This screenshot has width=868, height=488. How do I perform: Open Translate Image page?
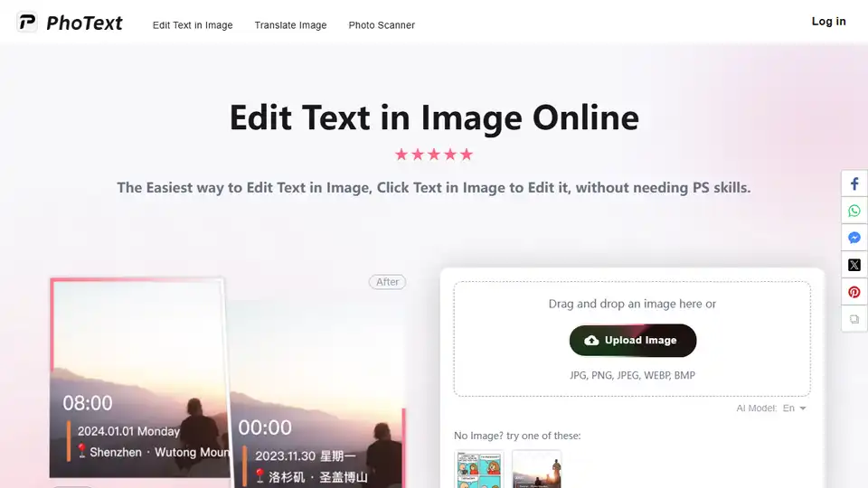pos(290,25)
